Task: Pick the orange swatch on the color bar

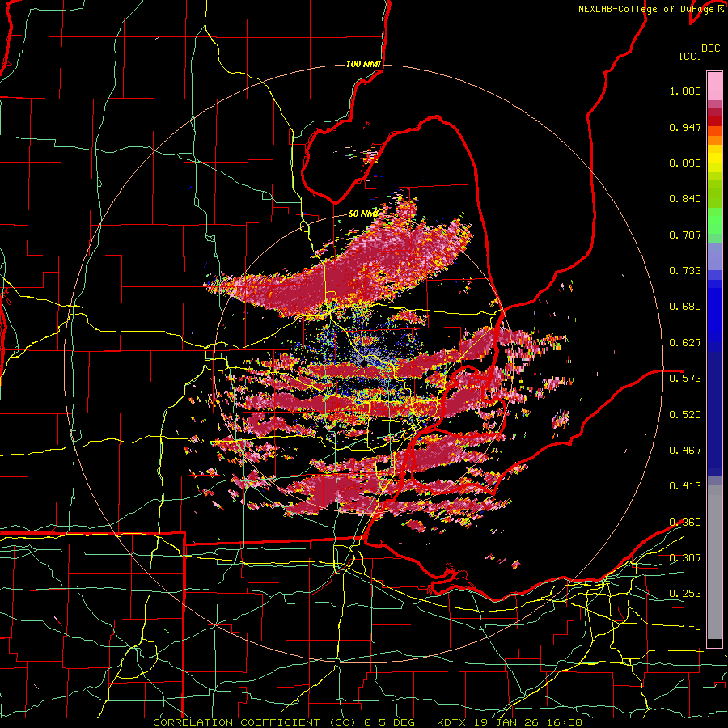Action: click(x=714, y=140)
